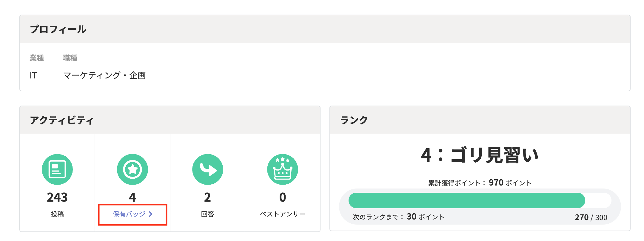This screenshot has width=644, height=241.
Task: Click the green rank progress bar
Action: click(x=467, y=200)
